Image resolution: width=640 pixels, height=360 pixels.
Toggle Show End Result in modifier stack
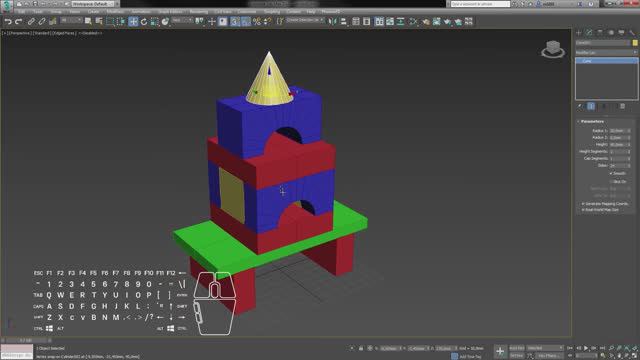[591, 107]
